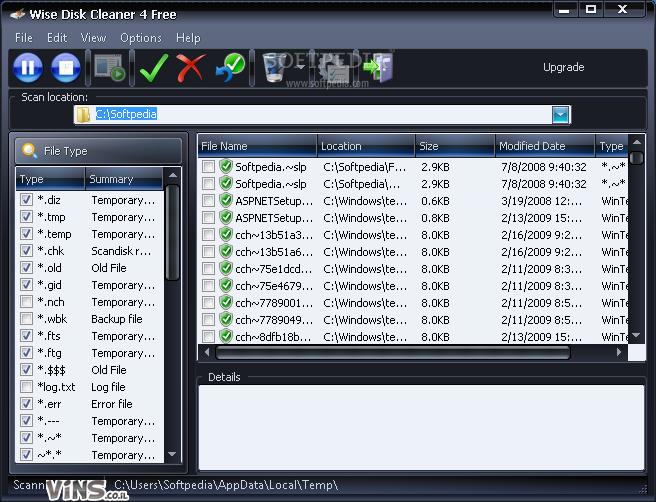Click the status bar Temp path text
The height and width of the screenshot is (502, 656).
(x=226, y=485)
